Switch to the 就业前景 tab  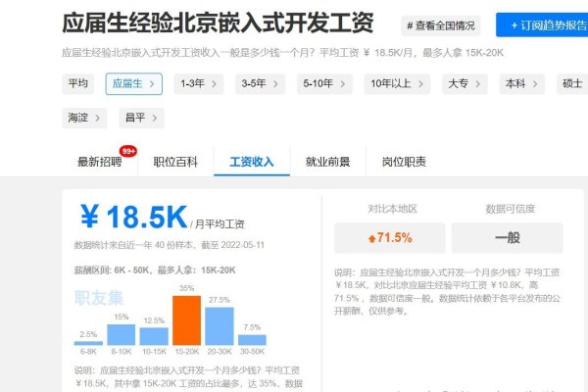[327, 162]
